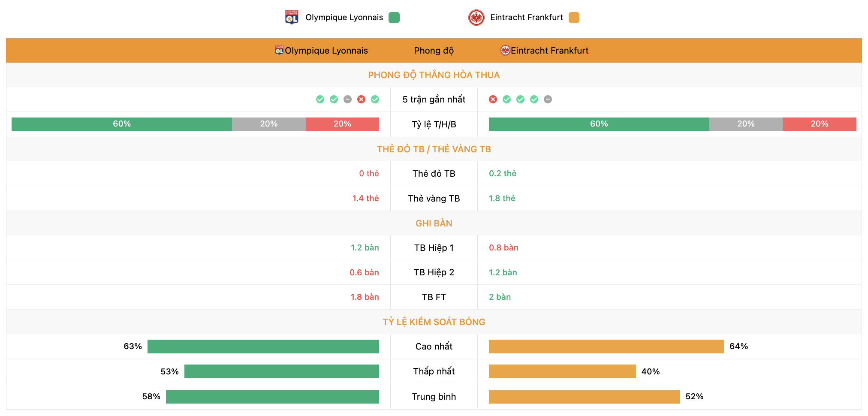Click Lyon's 53% lowest possession bar
868x416 pixels.
282,371
